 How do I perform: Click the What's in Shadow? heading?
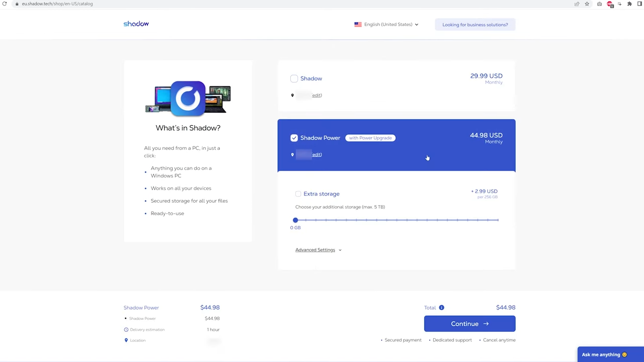point(188,128)
